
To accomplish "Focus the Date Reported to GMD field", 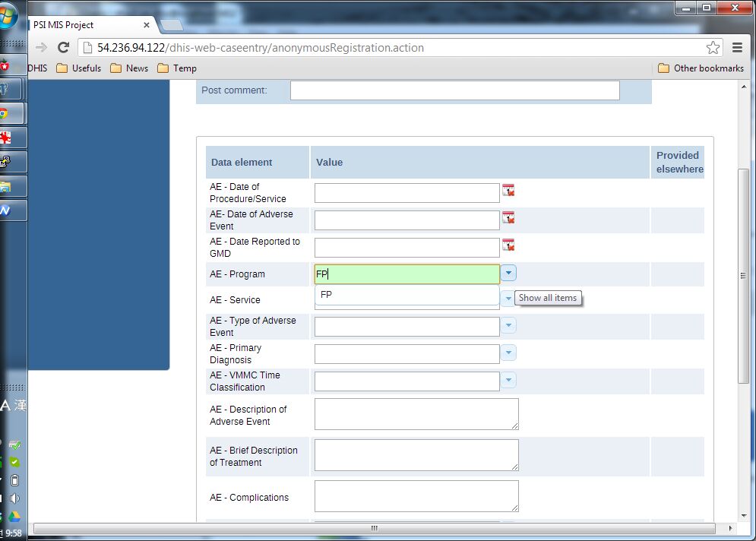I will [407, 248].
